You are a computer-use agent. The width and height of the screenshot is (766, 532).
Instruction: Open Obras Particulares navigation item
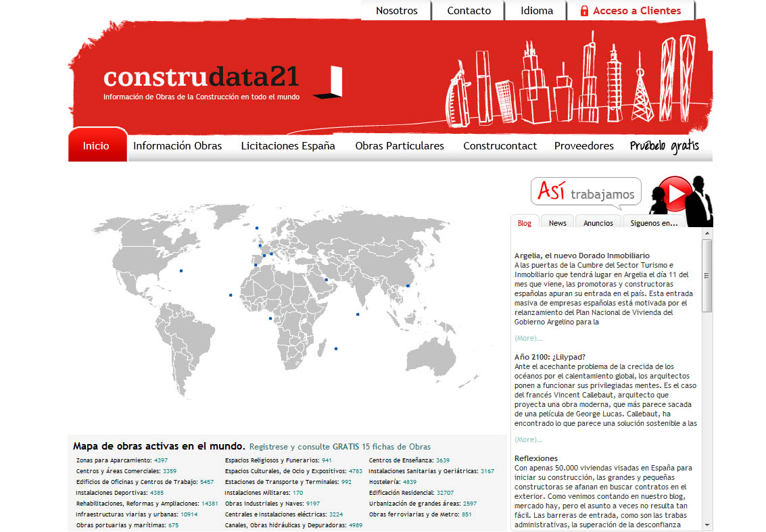click(x=400, y=145)
